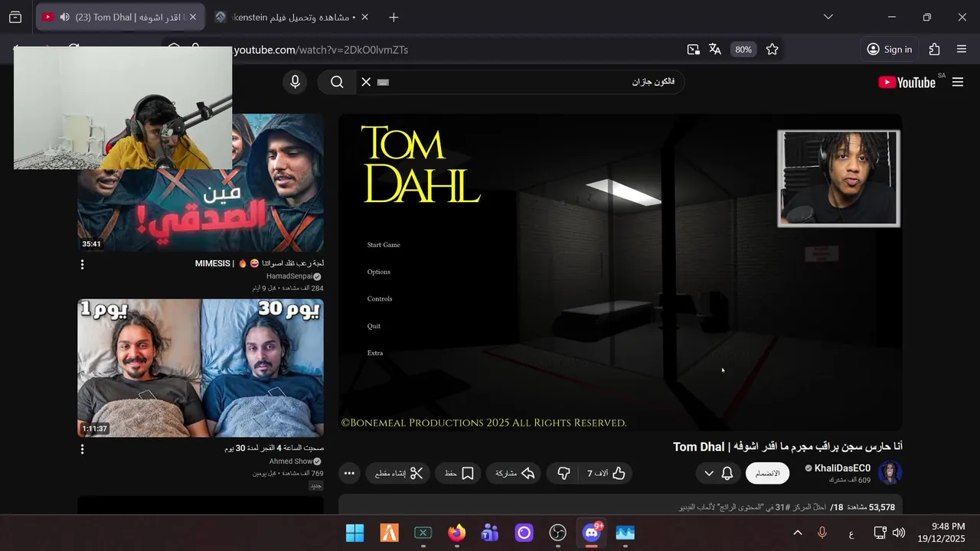Click the translate page icon
980x551 pixels.
[x=715, y=50]
